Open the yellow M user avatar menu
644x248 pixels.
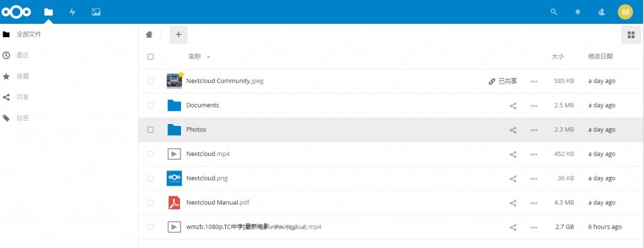pyautogui.click(x=625, y=12)
